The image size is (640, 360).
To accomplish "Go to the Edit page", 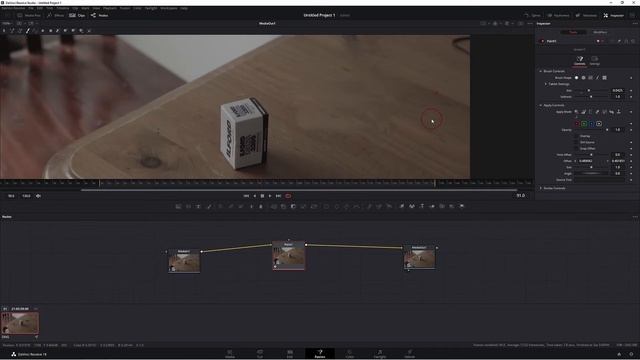I will [x=290, y=353].
